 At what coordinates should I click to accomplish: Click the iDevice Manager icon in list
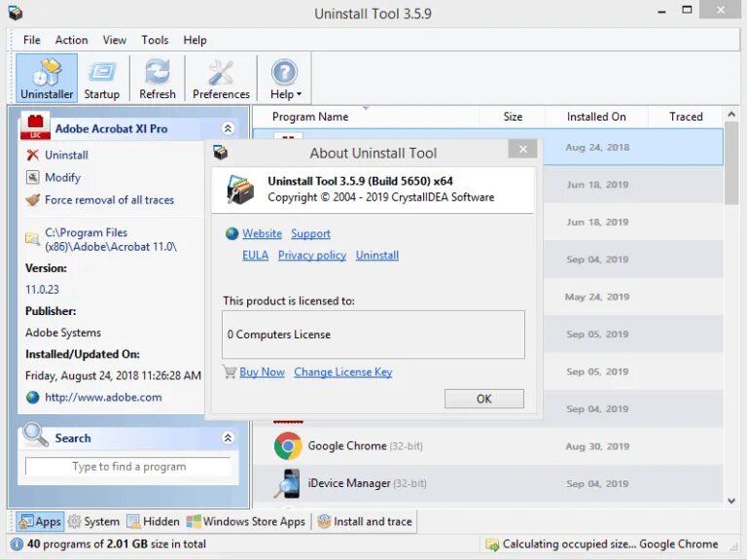tap(288, 483)
